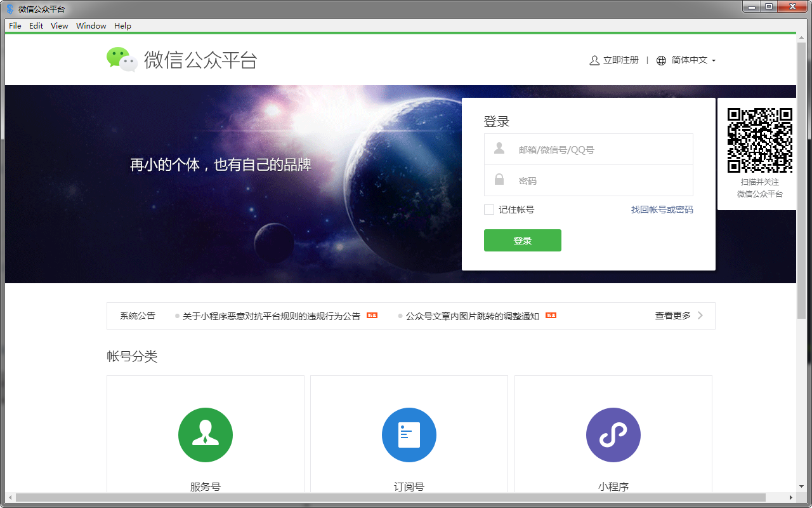Click the password field lock icon
The image size is (812, 508).
click(499, 180)
